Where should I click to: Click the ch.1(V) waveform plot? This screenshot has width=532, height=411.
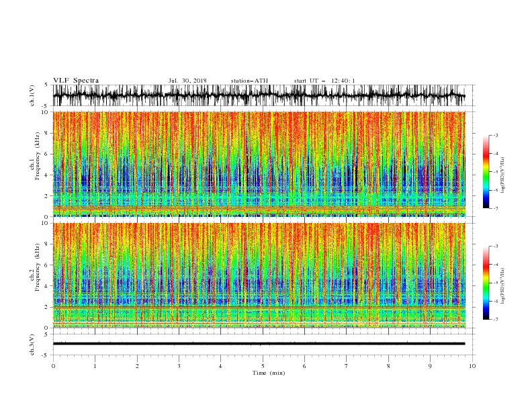[259, 95]
